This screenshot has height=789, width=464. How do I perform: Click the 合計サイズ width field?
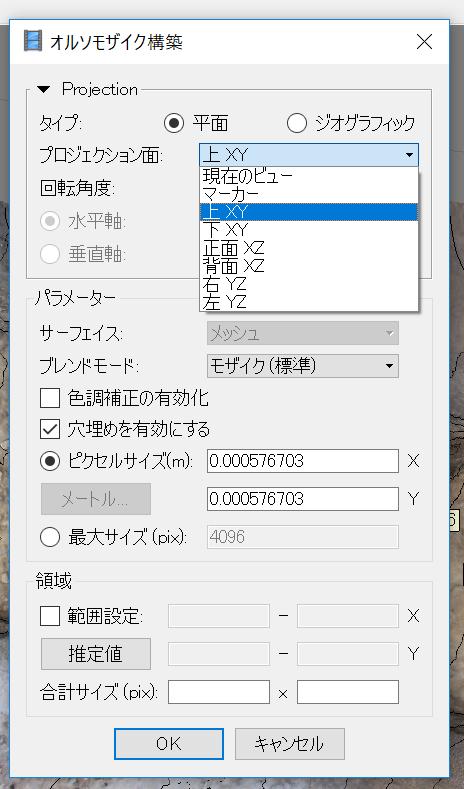[218, 692]
